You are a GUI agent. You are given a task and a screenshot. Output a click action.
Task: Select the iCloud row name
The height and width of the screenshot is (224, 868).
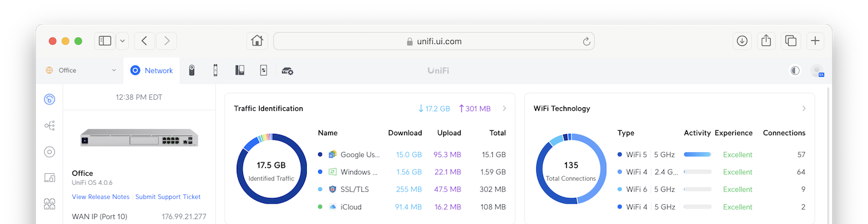pos(351,207)
